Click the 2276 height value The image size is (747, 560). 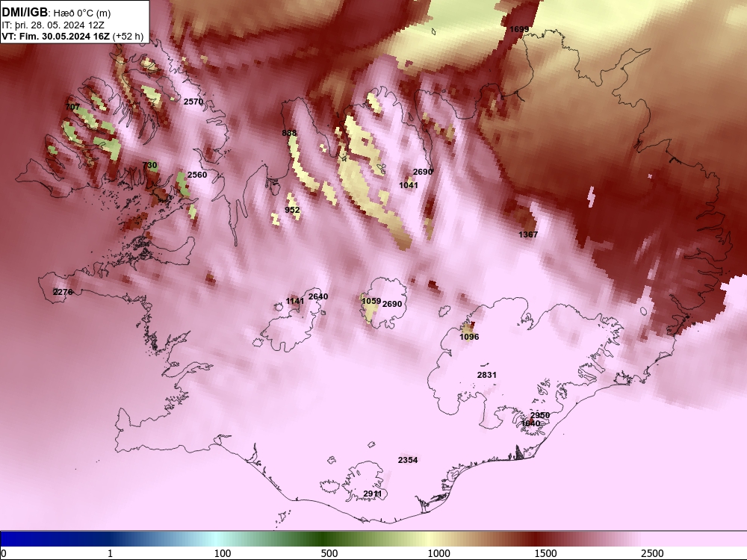pos(63,292)
